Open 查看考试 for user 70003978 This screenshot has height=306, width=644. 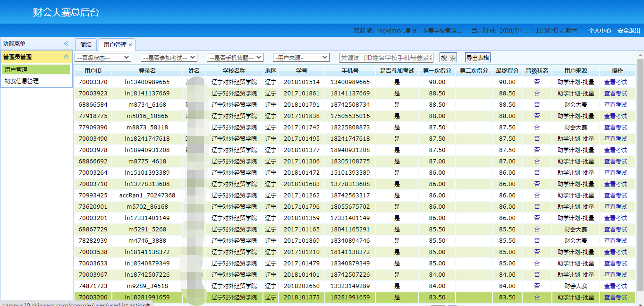(616, 150)
